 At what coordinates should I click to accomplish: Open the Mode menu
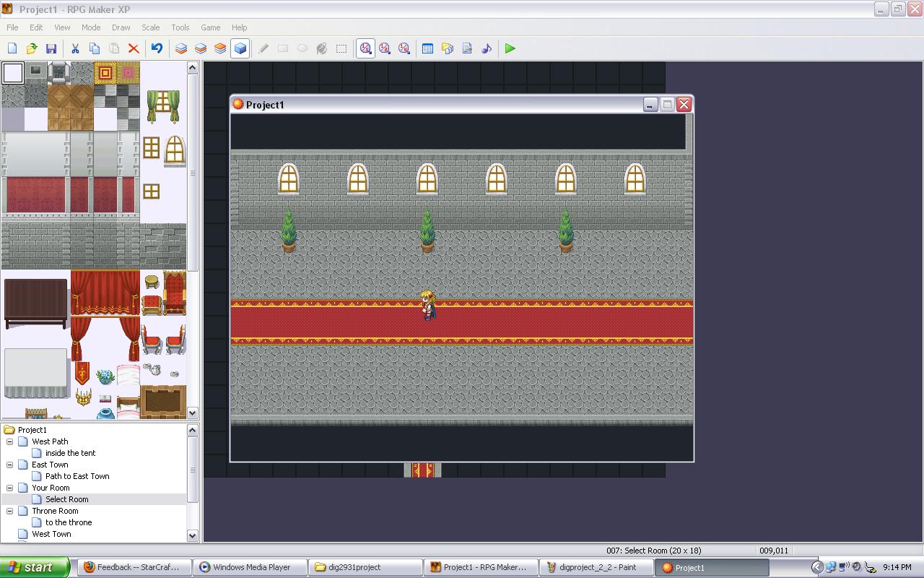pos(91,27)
